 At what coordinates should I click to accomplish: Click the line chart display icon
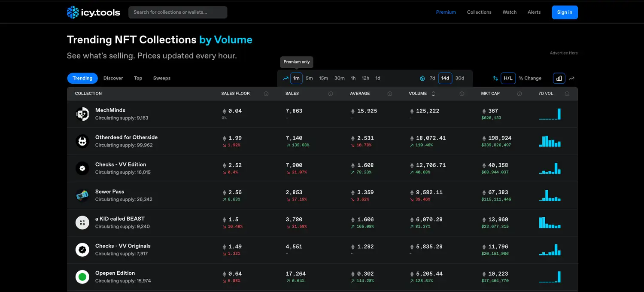click(x=571, y=78)
